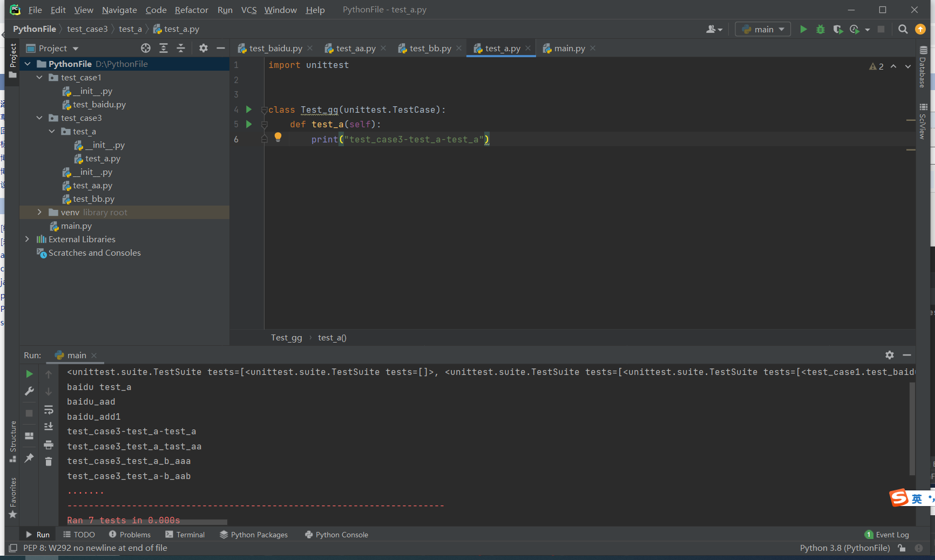Expand the venv library root folder

(39, 213)
